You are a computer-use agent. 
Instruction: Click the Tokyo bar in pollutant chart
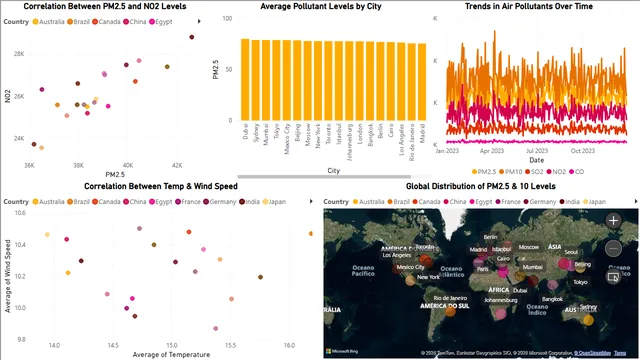click(x=276, y=80)
